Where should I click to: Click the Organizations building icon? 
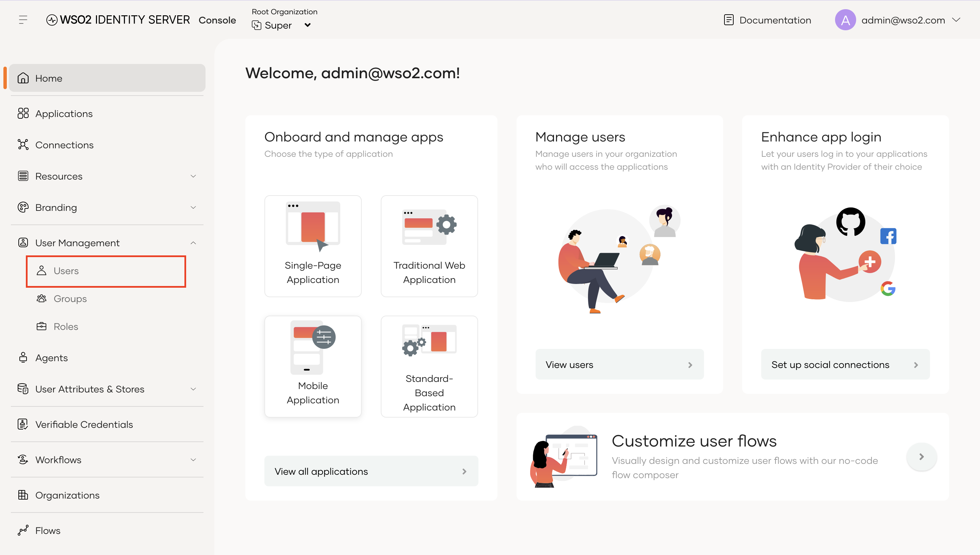pos(23,495)
